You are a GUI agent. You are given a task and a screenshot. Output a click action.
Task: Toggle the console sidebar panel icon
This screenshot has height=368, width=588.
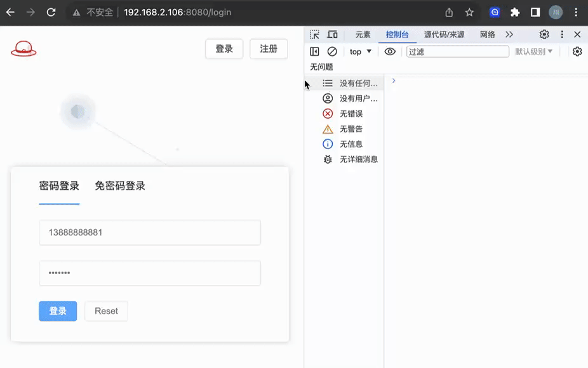click(315, 51)
